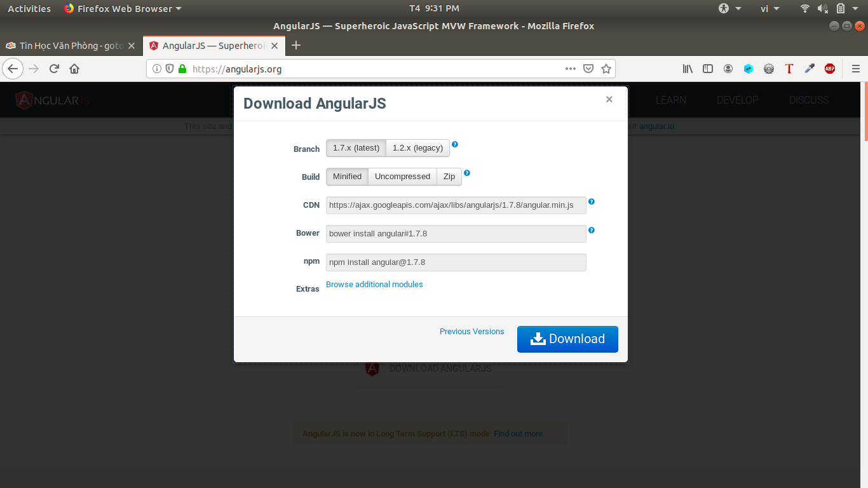868x488 pixels.
Task: Show help for the CDN field
Action: (x=592, y=201)
